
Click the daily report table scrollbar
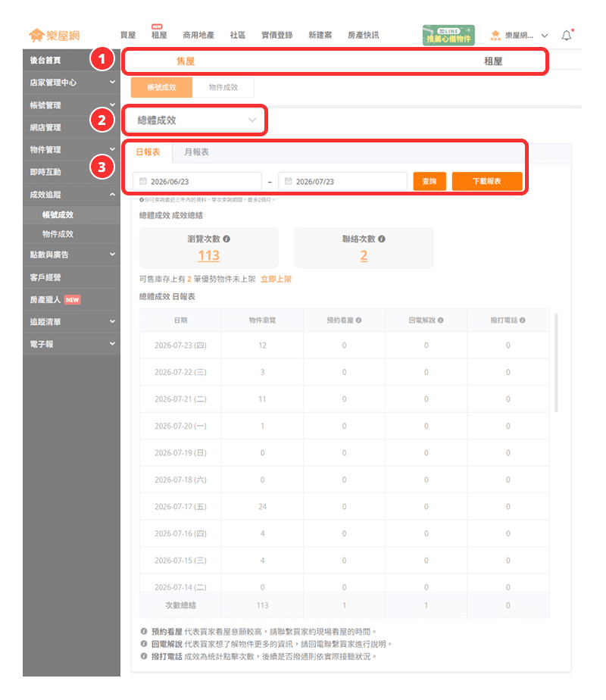tap(556, 362)
